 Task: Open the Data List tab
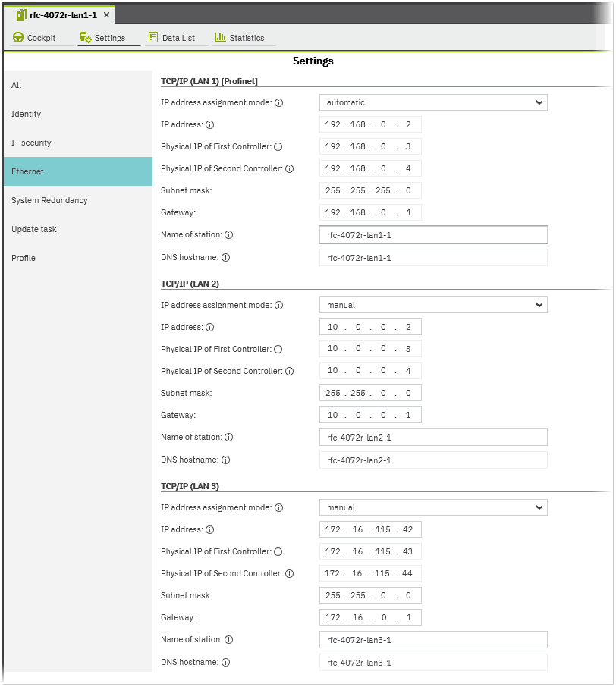point(177,38)
